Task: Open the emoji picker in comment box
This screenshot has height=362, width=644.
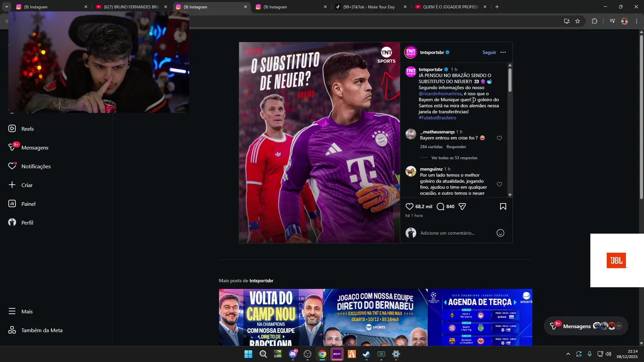Action: click(500, 233)
